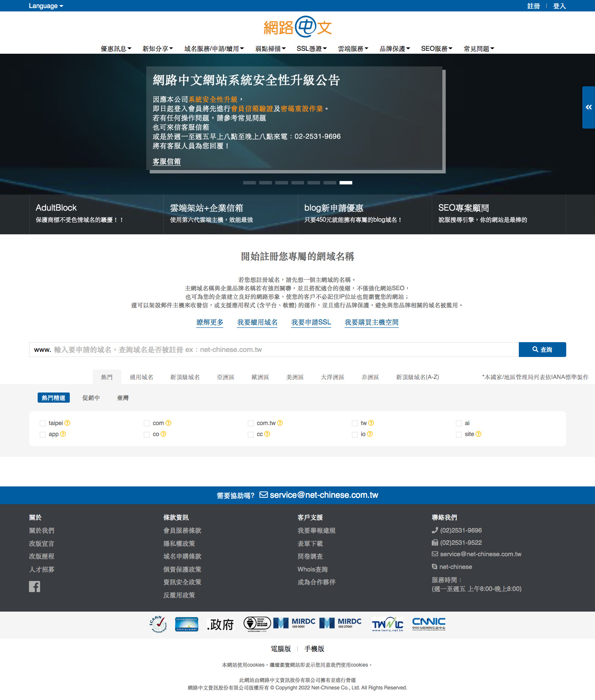
Task: Click the BSI ISO certification badge
Action: [x=257, y=624]
